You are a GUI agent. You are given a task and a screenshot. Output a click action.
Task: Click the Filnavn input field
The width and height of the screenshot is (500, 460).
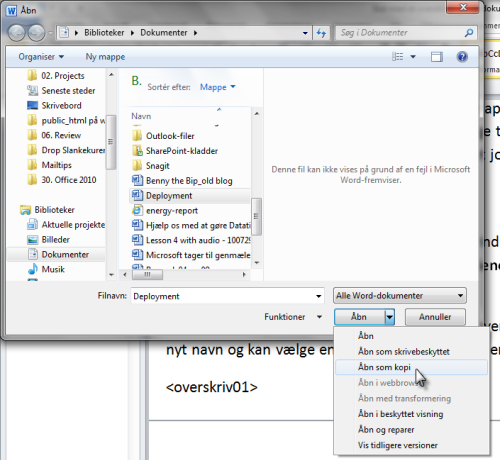(x=227, y=296)
